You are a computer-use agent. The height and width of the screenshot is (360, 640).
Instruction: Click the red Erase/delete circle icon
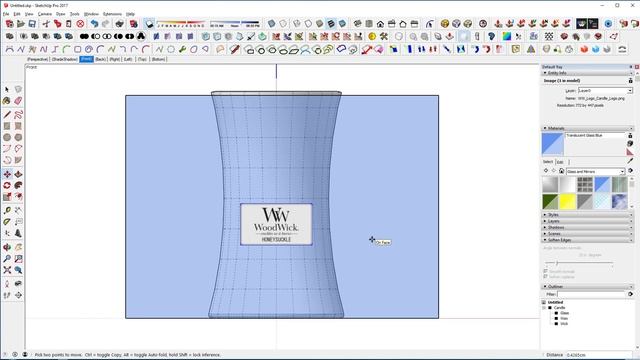pyautogui.click(x=80, y=24)
